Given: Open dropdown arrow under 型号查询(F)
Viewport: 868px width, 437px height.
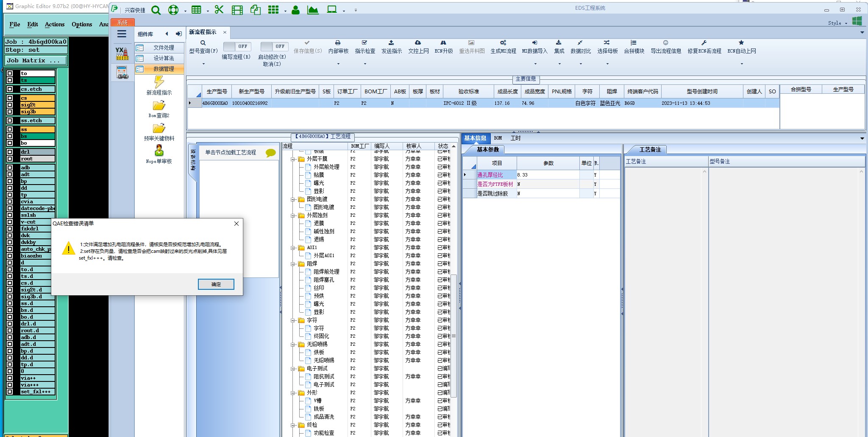Looking at the screenshot, I should (203, 64).
